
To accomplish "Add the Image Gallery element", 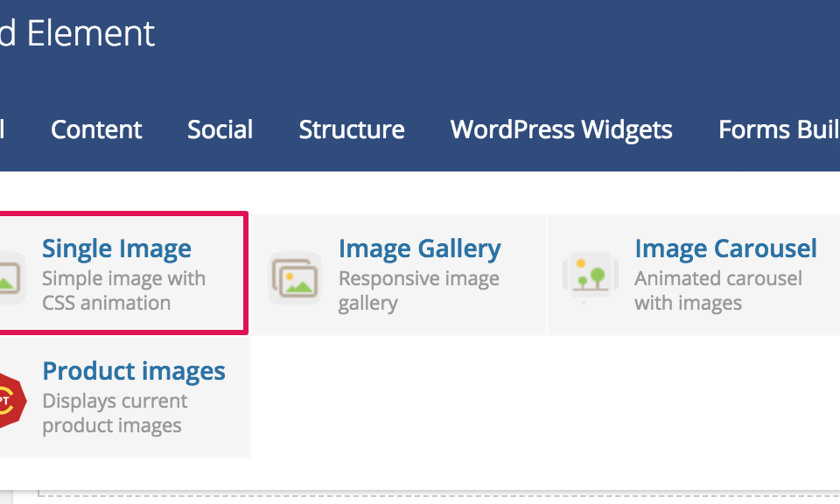I will coord(398,275).
